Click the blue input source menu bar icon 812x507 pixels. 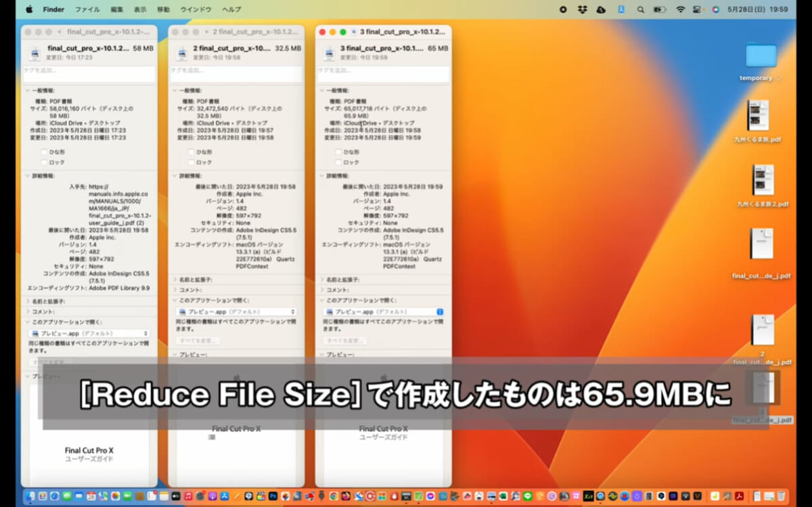pyautogui.click(x=621, y=9)
